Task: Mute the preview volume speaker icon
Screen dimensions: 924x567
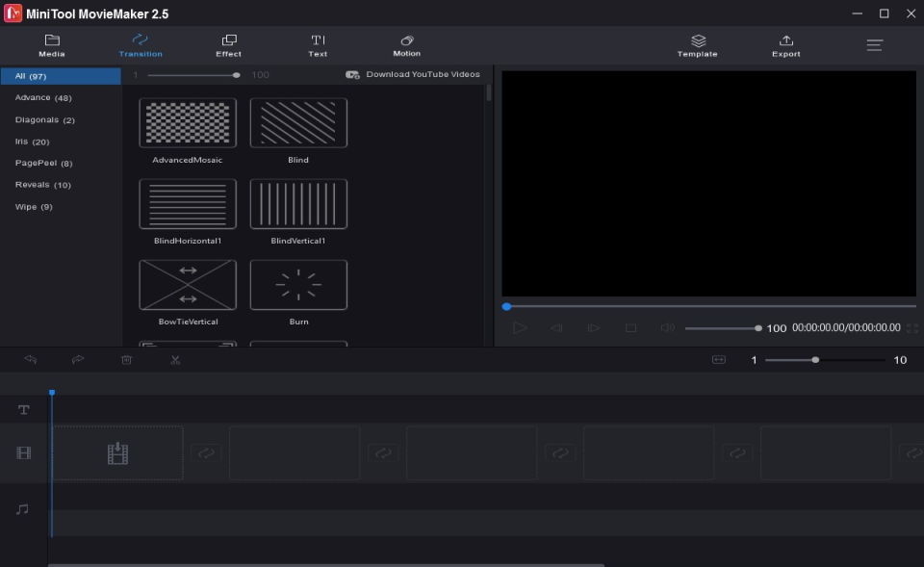Action: tap(667, 327)
